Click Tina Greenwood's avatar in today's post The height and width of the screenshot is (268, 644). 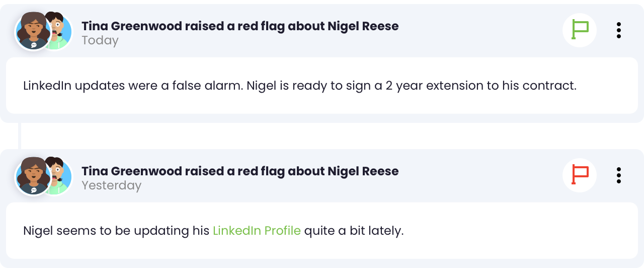pos(33,31)
